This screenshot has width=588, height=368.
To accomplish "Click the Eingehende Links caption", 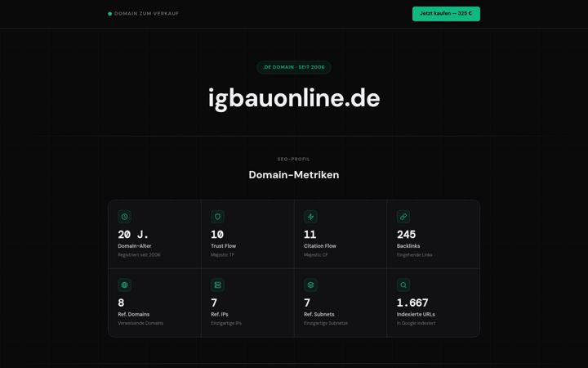I will click(x=414, y=255).
